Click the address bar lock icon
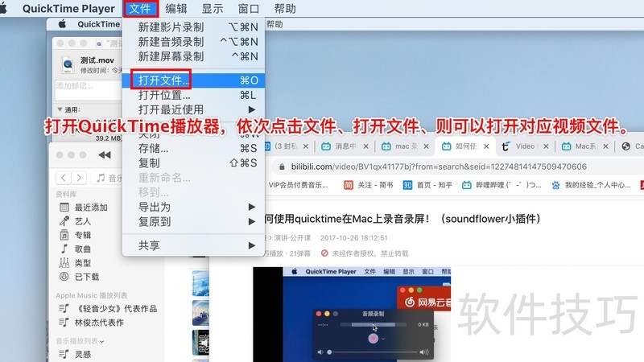This screenshot has width=644, height=362. pyautogui.click(x=282, y=167)
